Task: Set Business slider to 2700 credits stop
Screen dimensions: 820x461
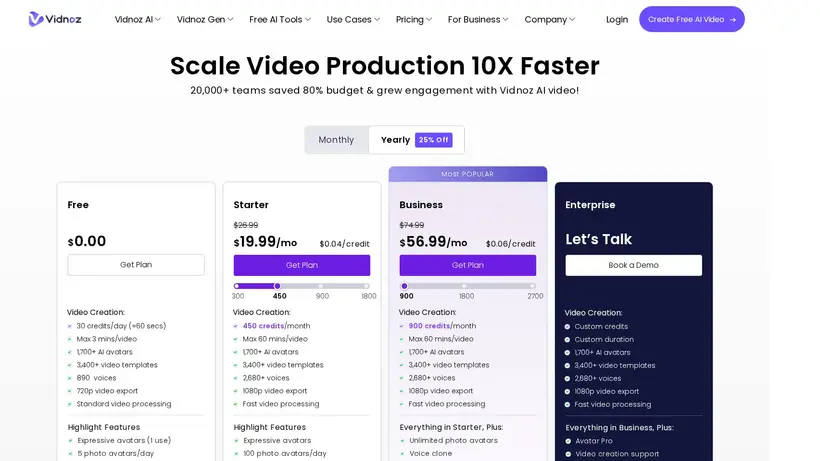Action: tap(532, 286)
